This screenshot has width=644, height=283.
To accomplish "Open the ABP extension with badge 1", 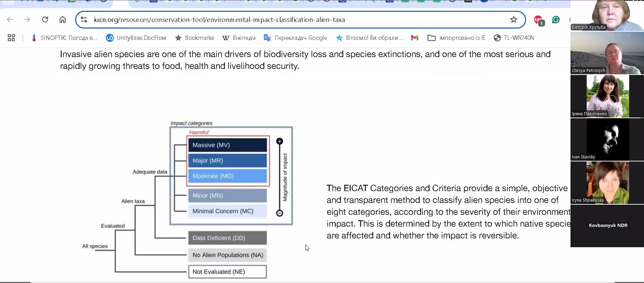I will pos(538,20).
